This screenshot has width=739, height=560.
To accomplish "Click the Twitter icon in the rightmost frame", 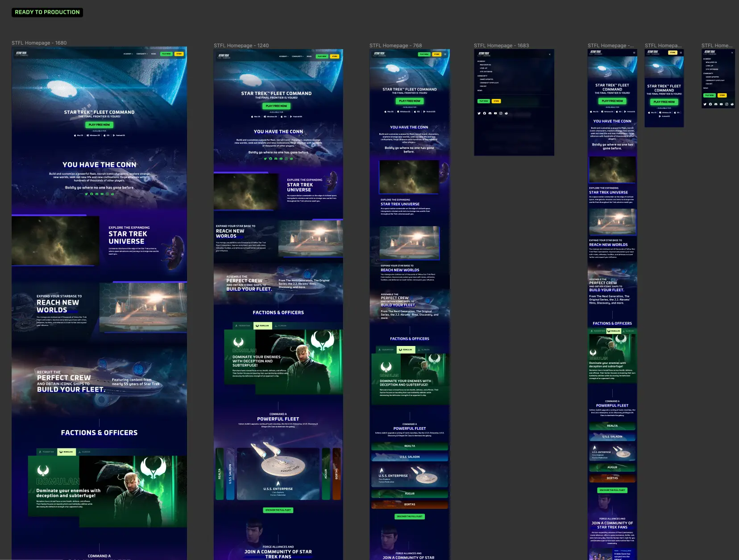I will 705,104.
